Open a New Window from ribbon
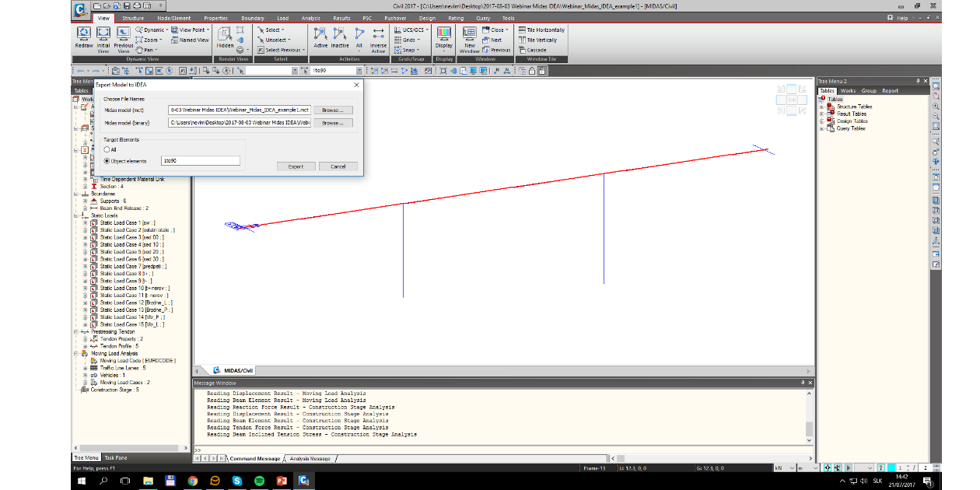 tap(470, 34)
